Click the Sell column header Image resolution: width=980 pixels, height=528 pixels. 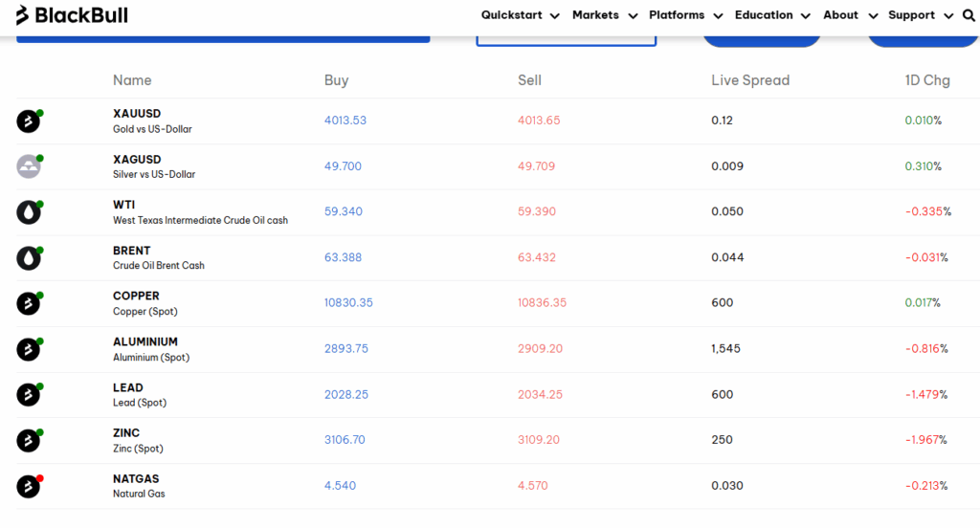pos(529,80)
